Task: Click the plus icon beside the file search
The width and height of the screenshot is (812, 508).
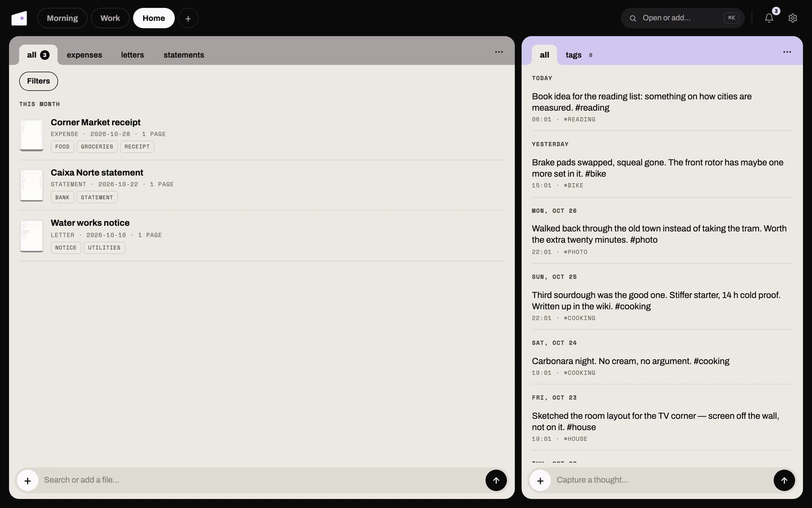Action: (28, 480)
